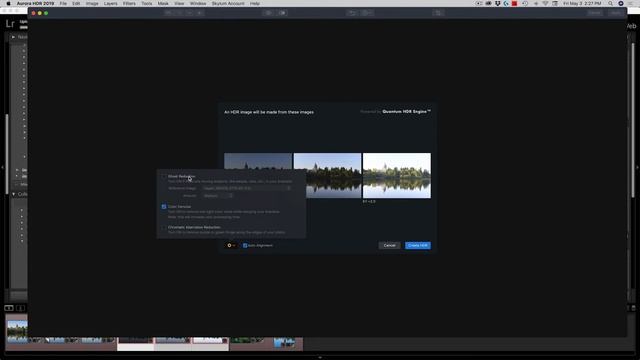640x360 pixels.
Task: Click the Lightroom left panel scrollbar
Action: coord(7,154)
